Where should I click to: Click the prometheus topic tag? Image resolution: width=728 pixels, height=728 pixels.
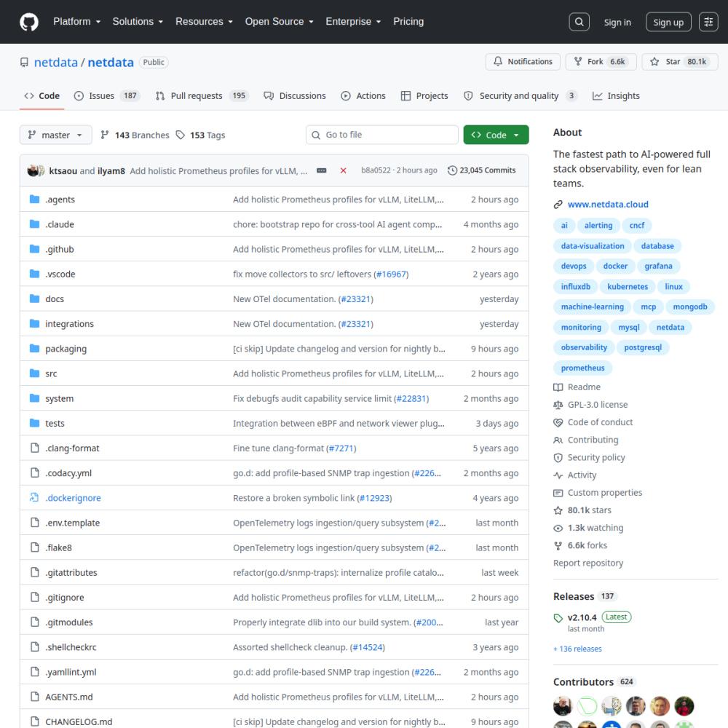582,368
